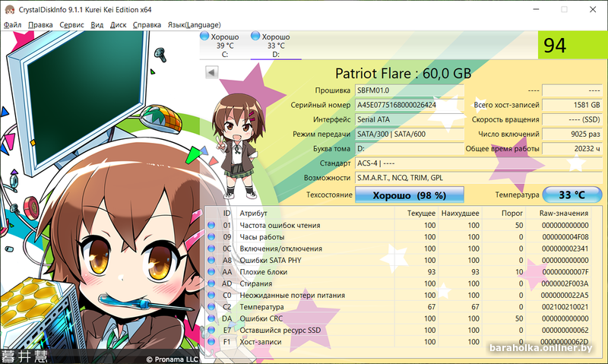Click status orb for Температура attribute row
This screenshot has width=608, height=364.
click(x=211, y=307)
